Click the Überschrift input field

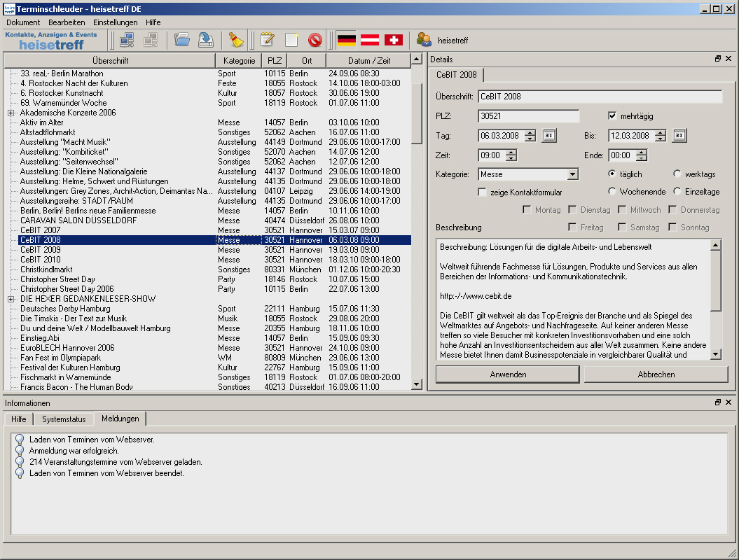[600, 97]
